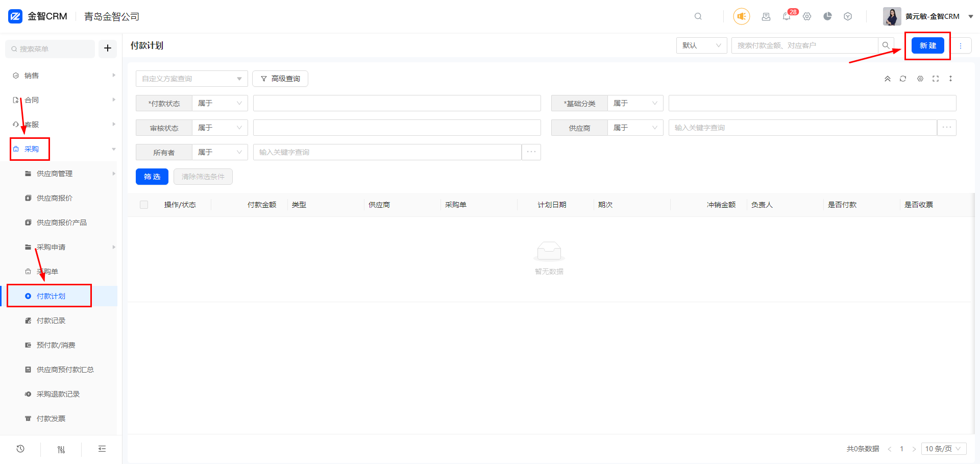Image resolution: width=980 pixels, height=464 pixels.
Task: Open the customer service agent icon
Action: tap(766, 16)
